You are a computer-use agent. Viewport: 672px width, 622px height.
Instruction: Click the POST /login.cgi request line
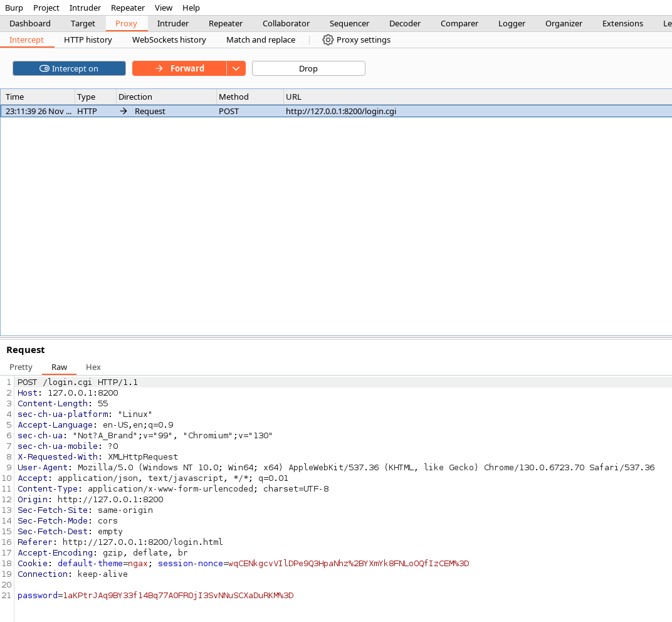point(78,382)
